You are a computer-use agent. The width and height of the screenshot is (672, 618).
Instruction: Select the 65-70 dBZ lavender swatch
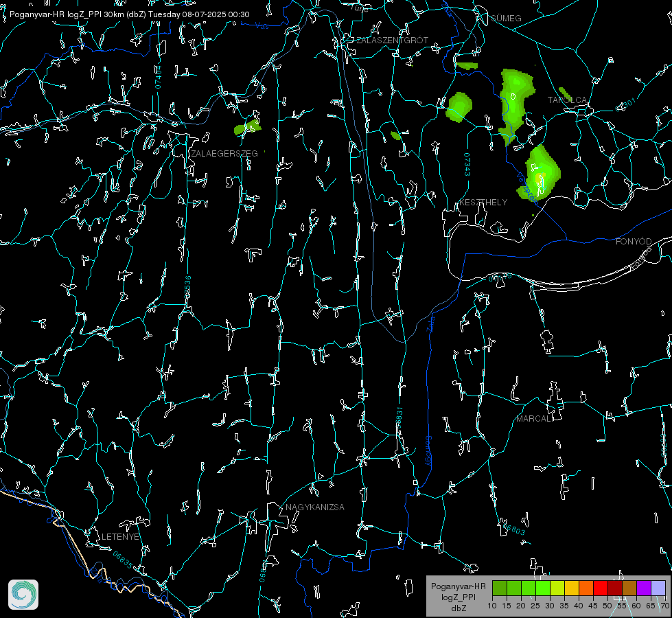pos(658,588)
